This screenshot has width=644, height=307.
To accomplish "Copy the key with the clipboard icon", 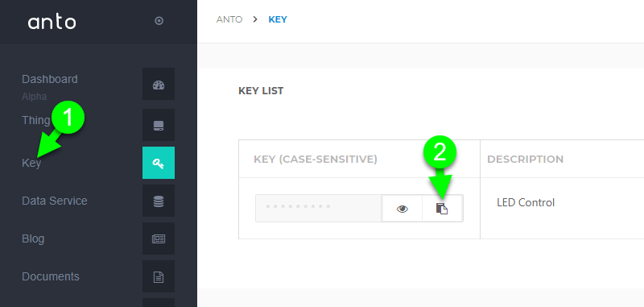I will [x=442, y=209].
